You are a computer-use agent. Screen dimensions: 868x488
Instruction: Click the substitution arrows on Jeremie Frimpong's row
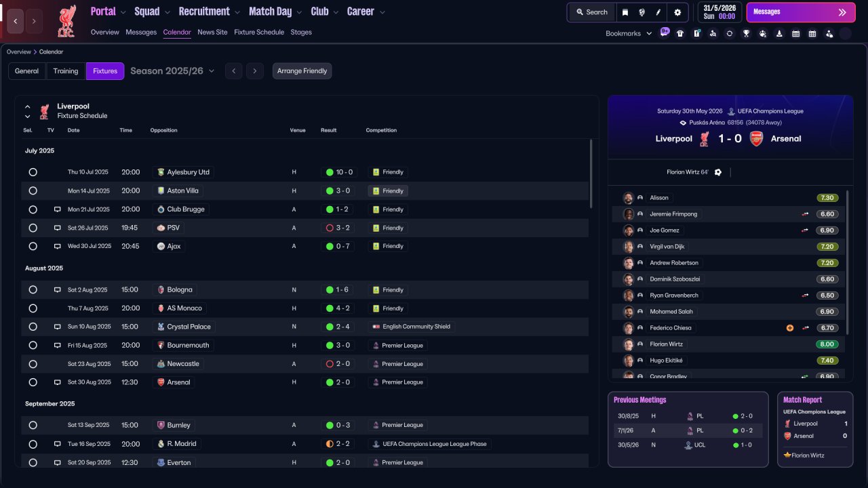[x=805, y=214]
